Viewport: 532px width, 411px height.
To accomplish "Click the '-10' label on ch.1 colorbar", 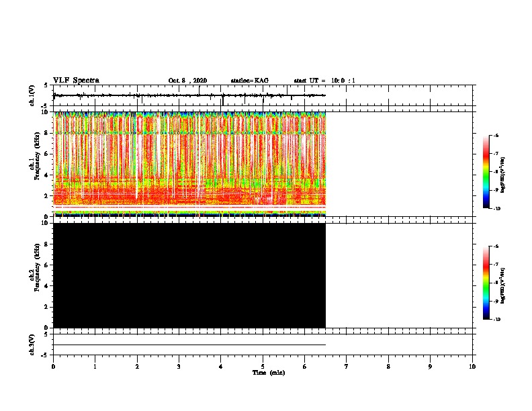I will (x=497, y=209).
